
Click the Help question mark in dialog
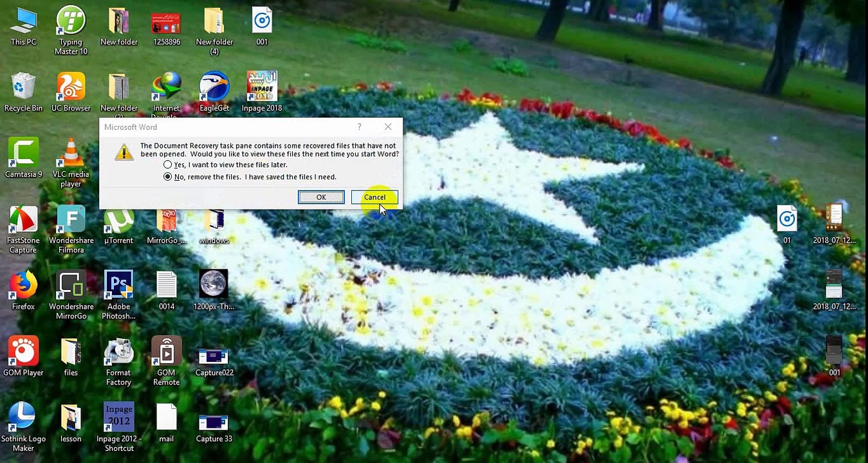pyautogui.click(x=360, y=127)
